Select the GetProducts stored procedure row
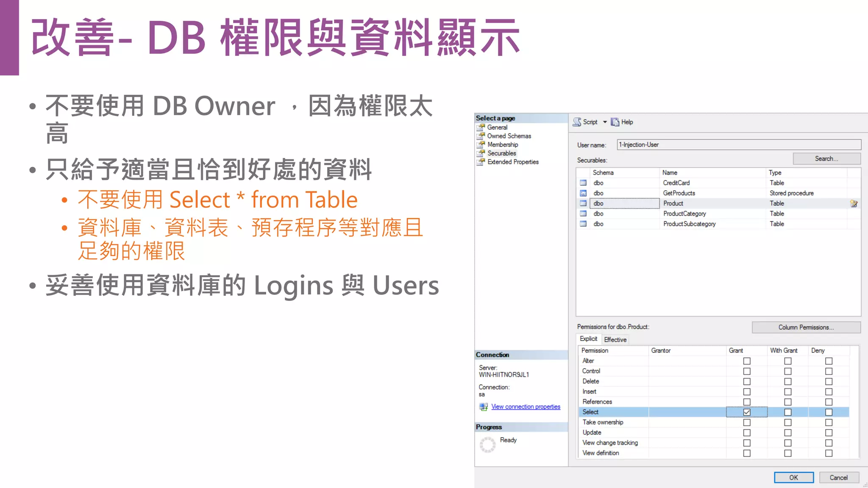Viewport: 868px width, 488px height. (x=679, y=193)
